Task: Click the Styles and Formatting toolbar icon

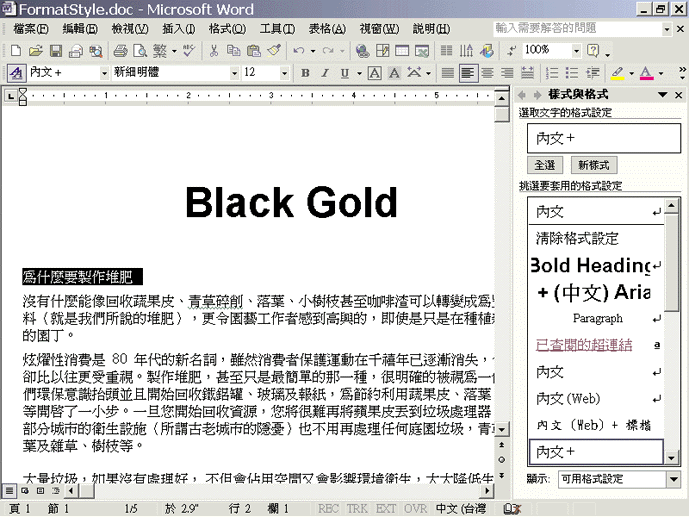Action: click(x=16, y=73)
